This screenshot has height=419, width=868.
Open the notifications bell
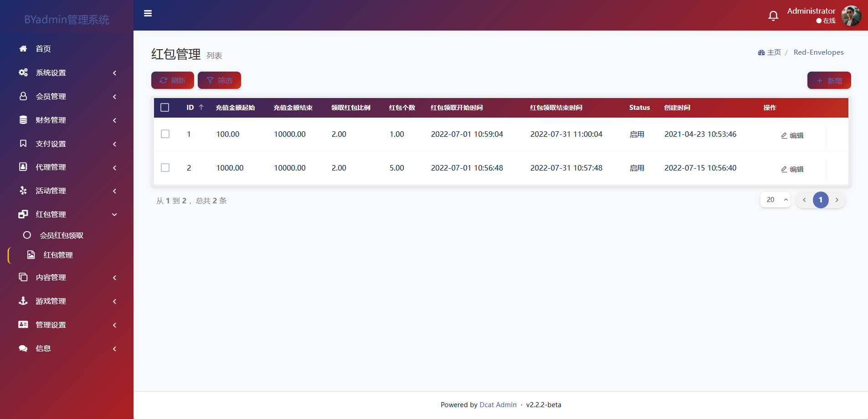773,16
